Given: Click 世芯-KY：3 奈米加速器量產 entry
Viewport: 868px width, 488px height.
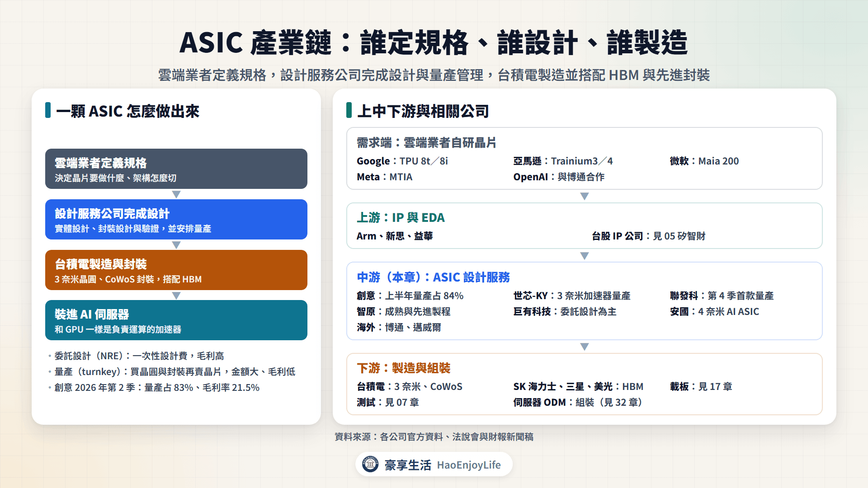Looking at the screenshot, I should coord(572,296).
